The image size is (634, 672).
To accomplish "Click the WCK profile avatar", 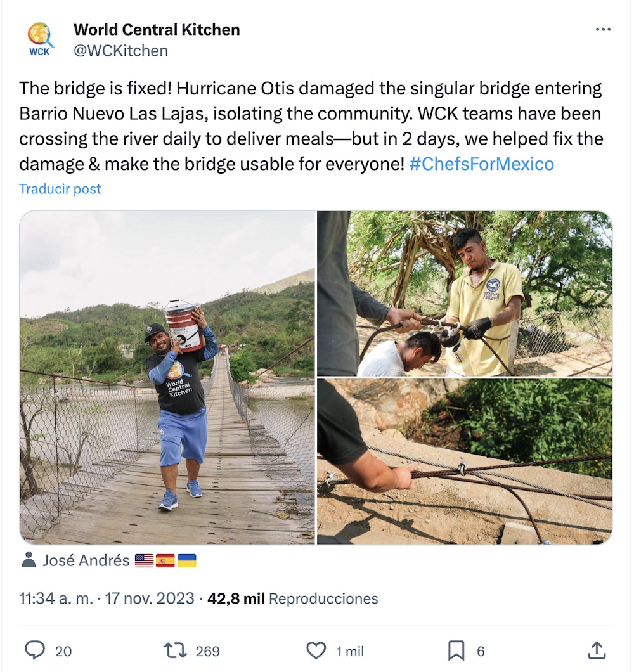I will 40,38.
